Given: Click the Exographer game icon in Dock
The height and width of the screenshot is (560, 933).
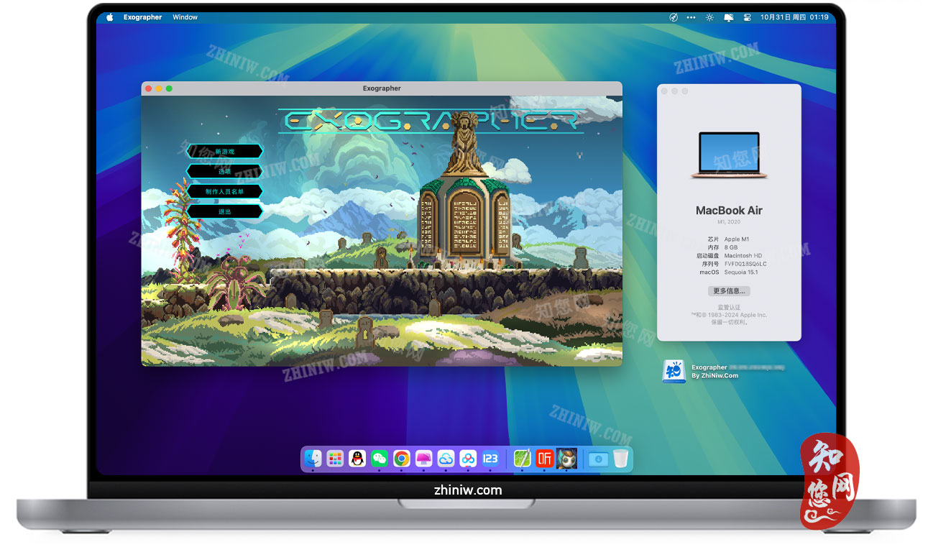Looking at the screenshot, I should tap(567, 459).
